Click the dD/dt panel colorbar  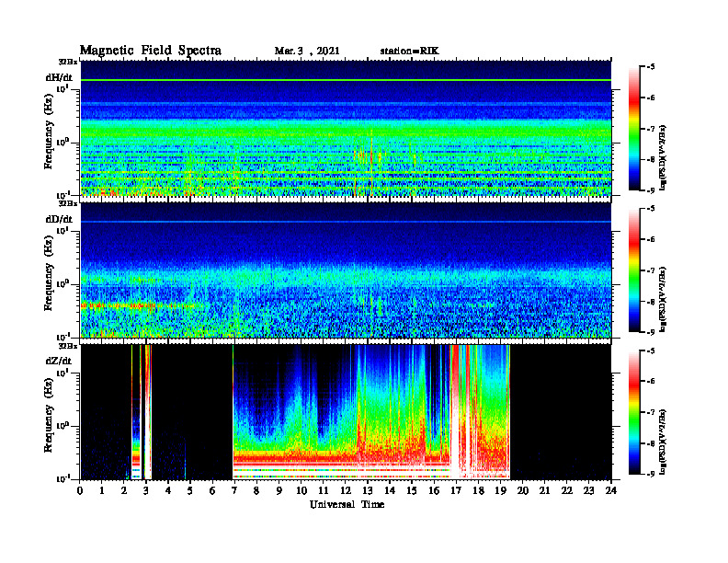tap(634, 270)
